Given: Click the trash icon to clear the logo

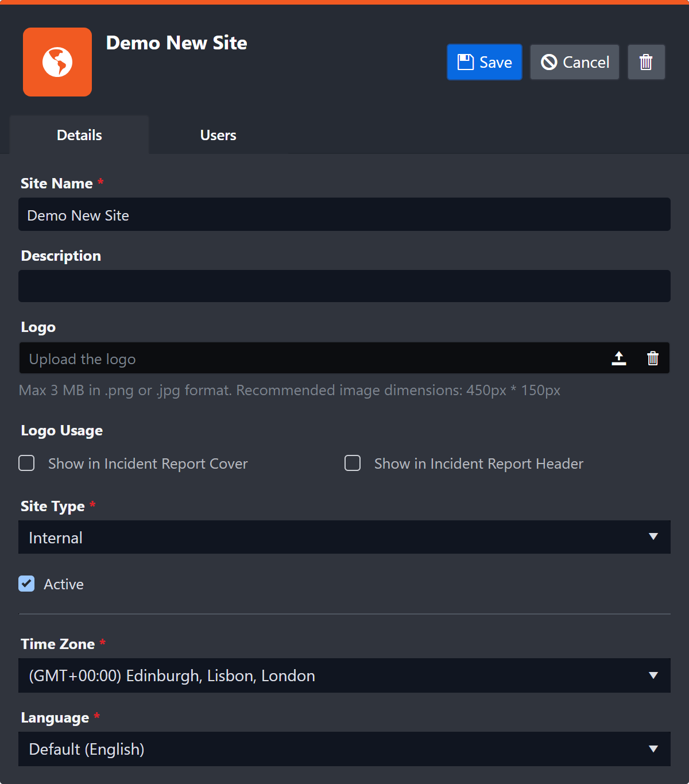Looking at the screenshot, I should (x=653, y=358).
